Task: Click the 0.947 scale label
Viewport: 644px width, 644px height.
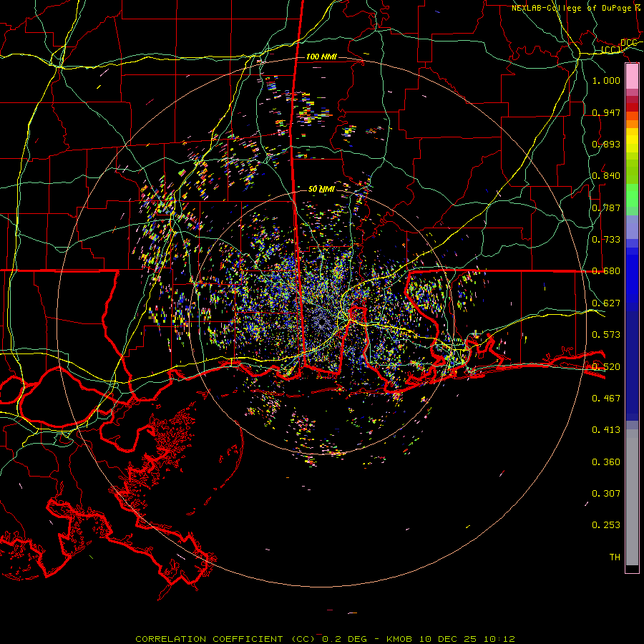Action: pos(606,112)
